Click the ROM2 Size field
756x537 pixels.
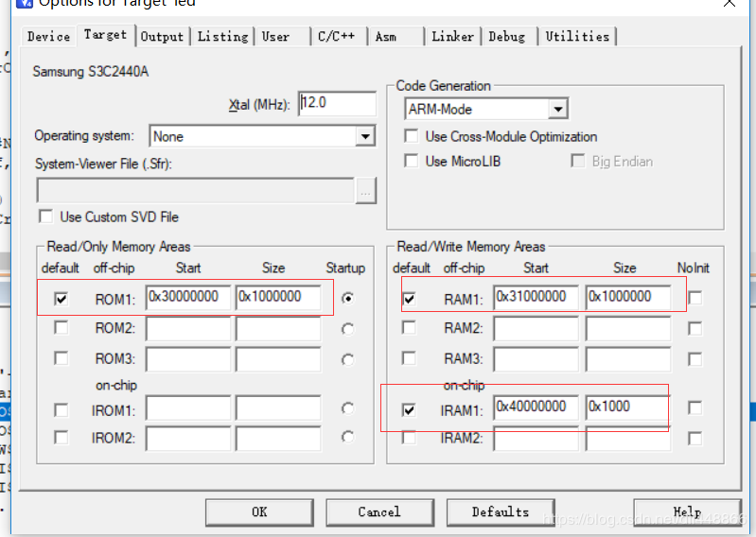pyautogui.click(x=278, y=329)
